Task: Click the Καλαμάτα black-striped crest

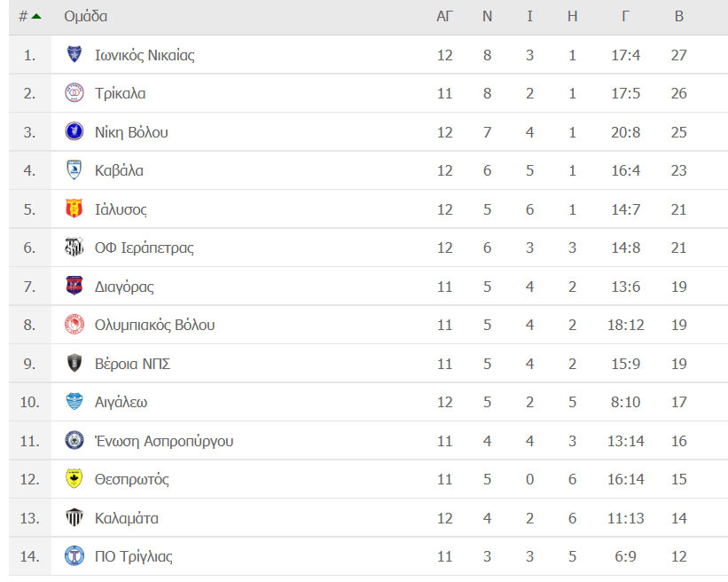Action: (x=74, y=517)
